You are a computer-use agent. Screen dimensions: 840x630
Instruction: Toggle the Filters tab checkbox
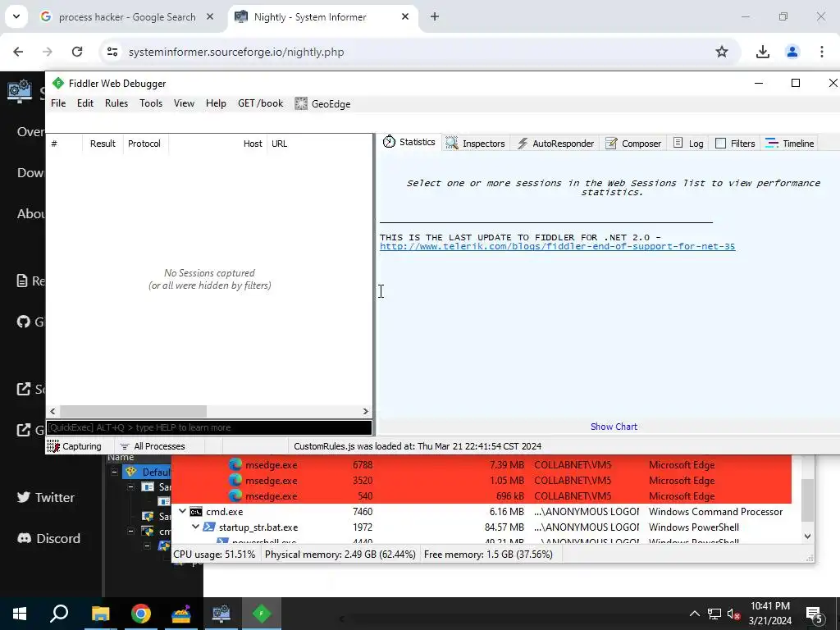(x=720, y=143)
